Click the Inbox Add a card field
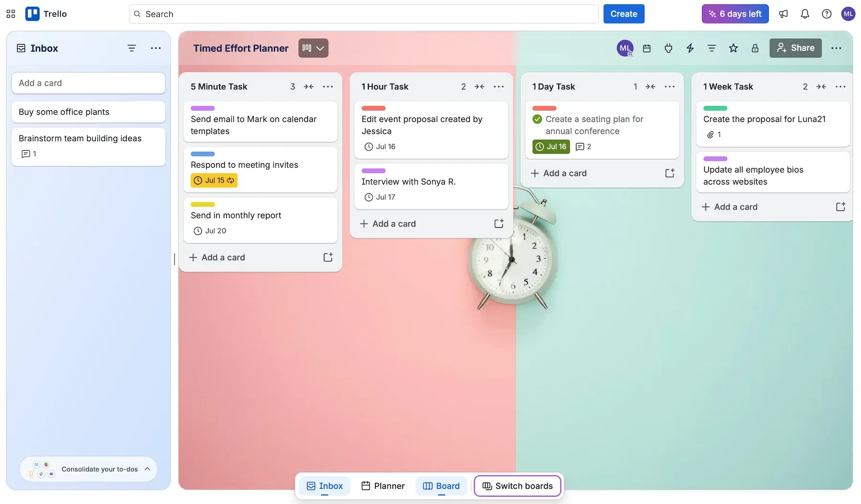The height and width of the screenshot is (504, 861). (x=88, y=83)
